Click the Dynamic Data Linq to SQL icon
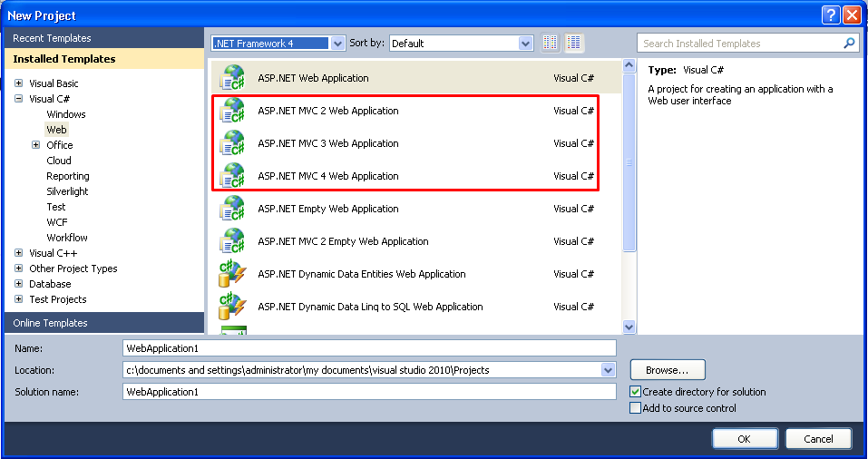This screenshot has height=459, width=868. (x=232, y=307)
